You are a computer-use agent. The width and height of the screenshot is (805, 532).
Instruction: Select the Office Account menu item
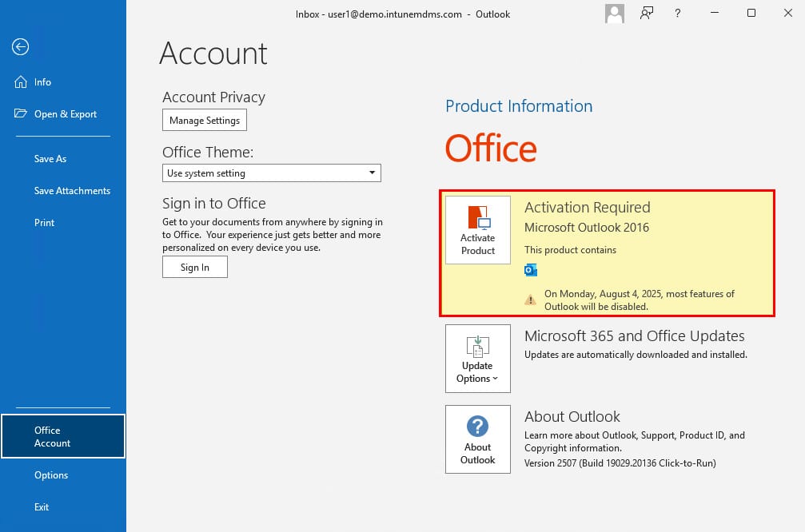63,437
